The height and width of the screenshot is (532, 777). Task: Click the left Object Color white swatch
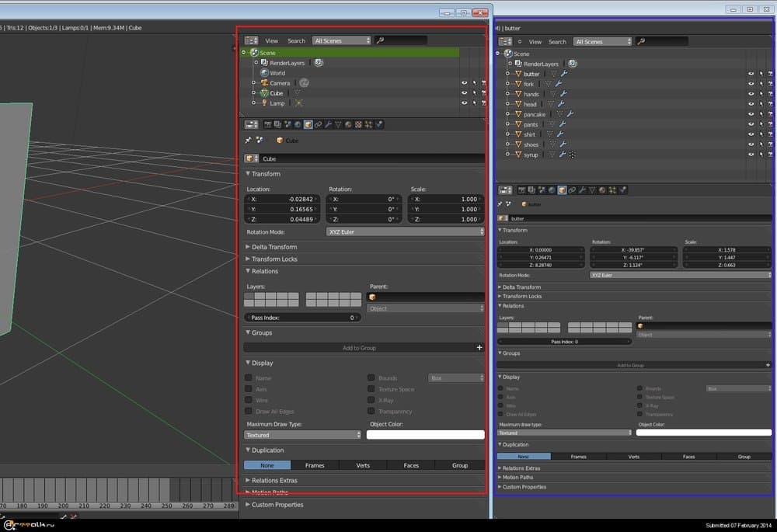tap(425, 435)
